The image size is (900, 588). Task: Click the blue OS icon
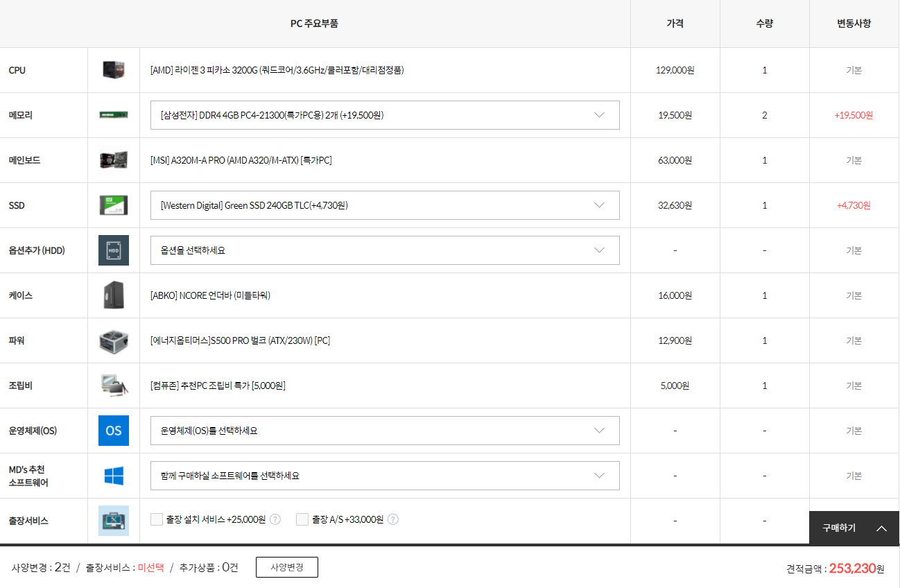coord(114,431)
